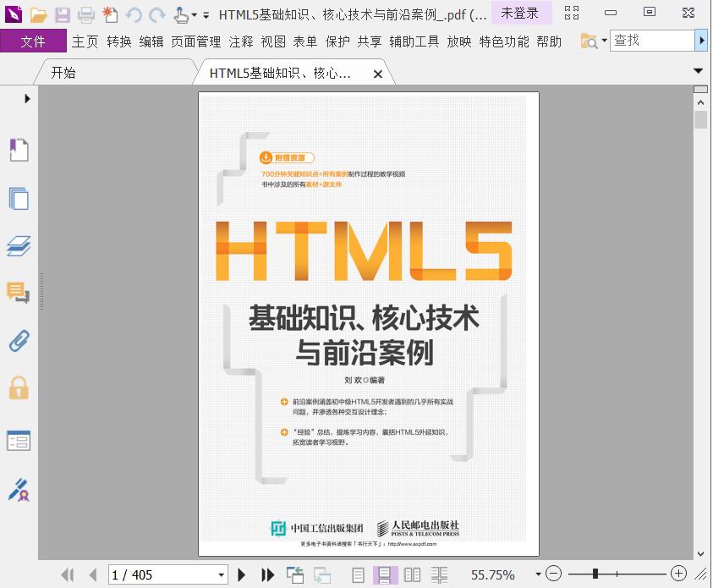713x588 pixels.
Task: Click the vertical scrollbar thumb
Action: pyautogui.click(x=700, y=120)
